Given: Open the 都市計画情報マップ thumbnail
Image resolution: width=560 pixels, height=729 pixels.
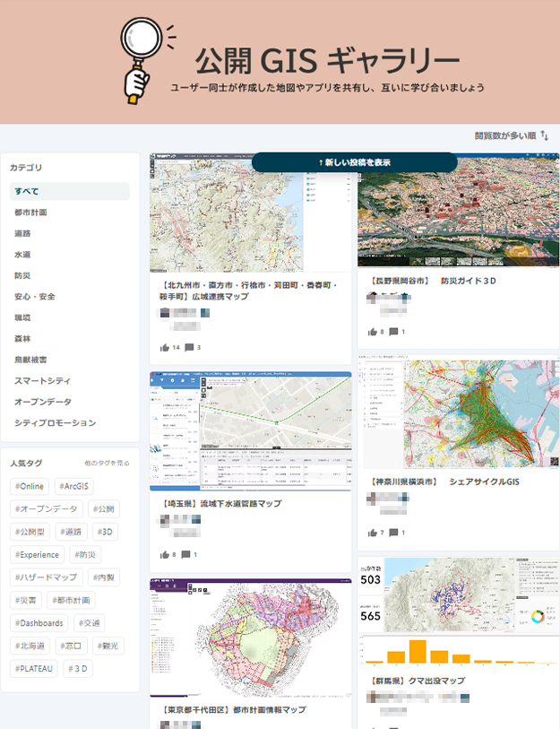Looking at the screenshot, I should point(251,638).
